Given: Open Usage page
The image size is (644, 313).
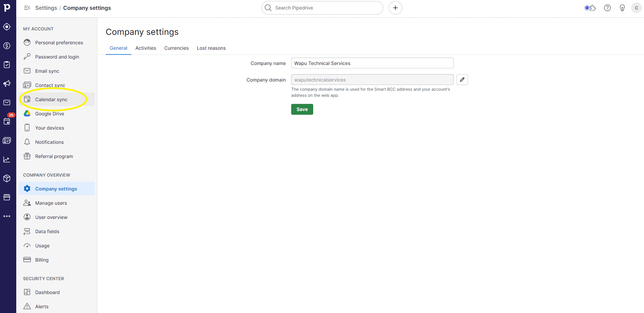Looking at the screenshot, I should click(x=57, y=246).
